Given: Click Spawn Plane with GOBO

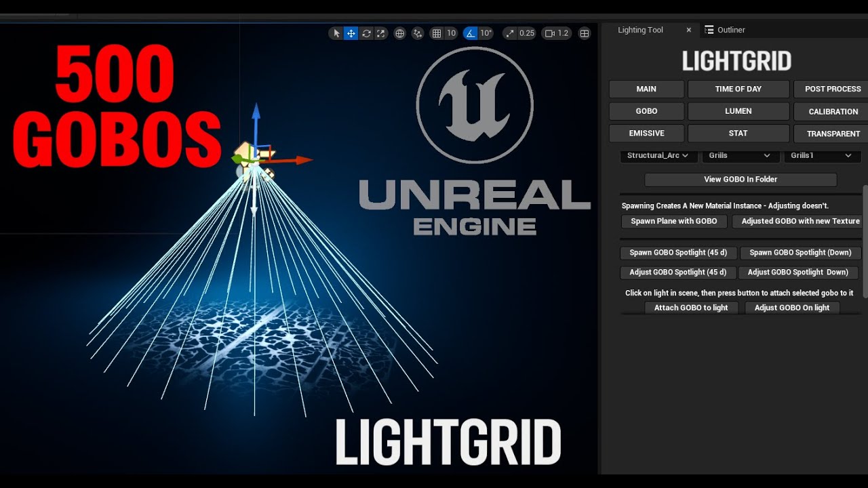Looking at the screenshot, I should click(x=674, y=221).
